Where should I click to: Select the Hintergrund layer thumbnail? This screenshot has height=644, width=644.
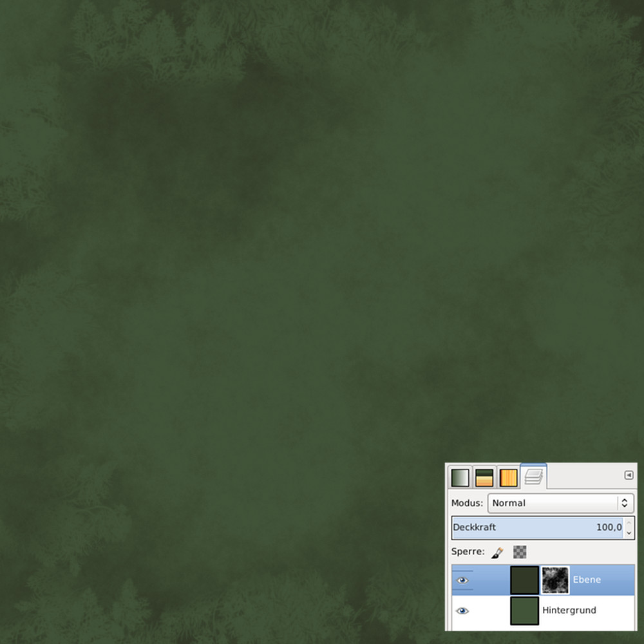(524, 611)
